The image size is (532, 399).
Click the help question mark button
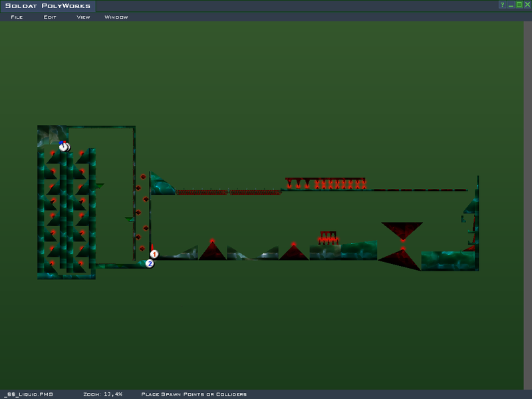pos(503,5)
